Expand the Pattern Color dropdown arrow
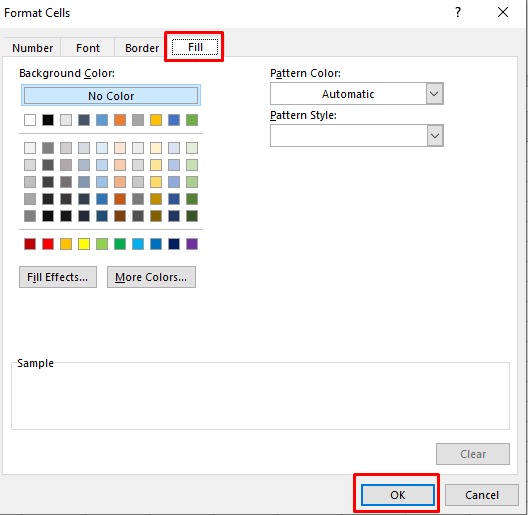The height and width of the screenshot is (515, 528). coord(434,94)
